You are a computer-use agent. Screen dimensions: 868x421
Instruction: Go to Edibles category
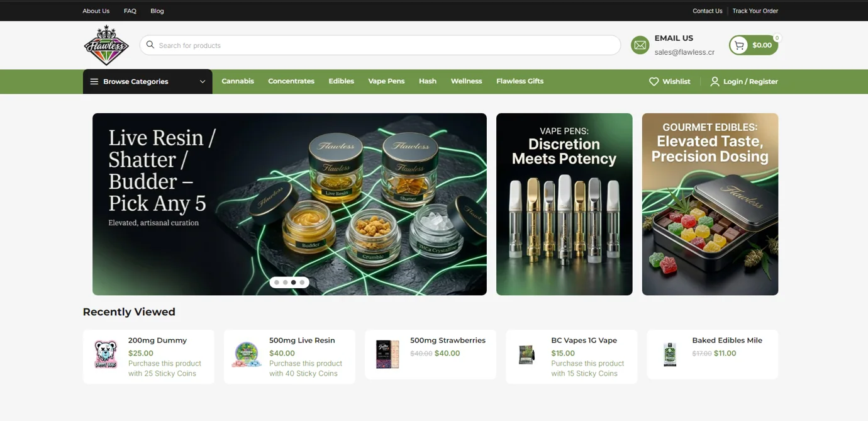pyautogui.click(x=341, y=81)
